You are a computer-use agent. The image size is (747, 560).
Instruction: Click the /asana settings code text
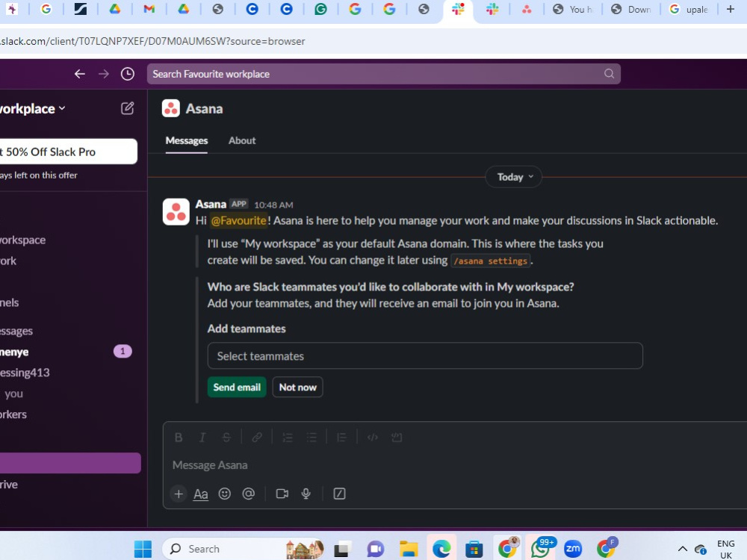coord(491,261)
